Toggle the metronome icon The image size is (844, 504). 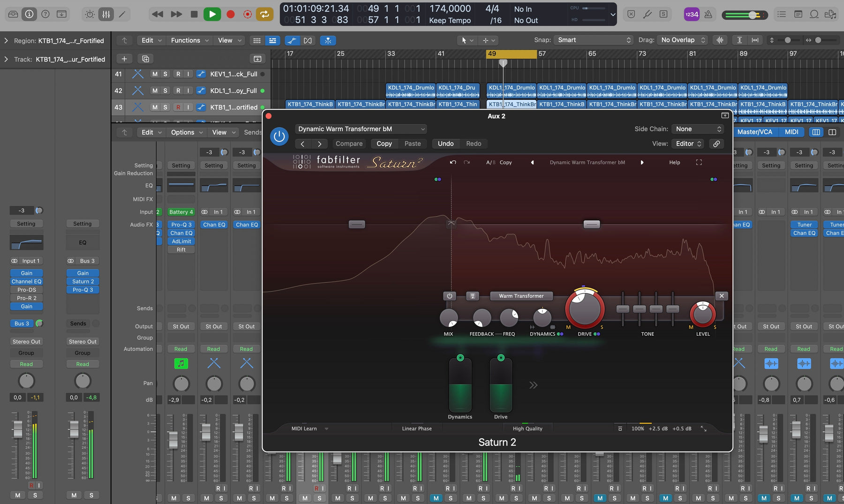click(x=708, y=14)
